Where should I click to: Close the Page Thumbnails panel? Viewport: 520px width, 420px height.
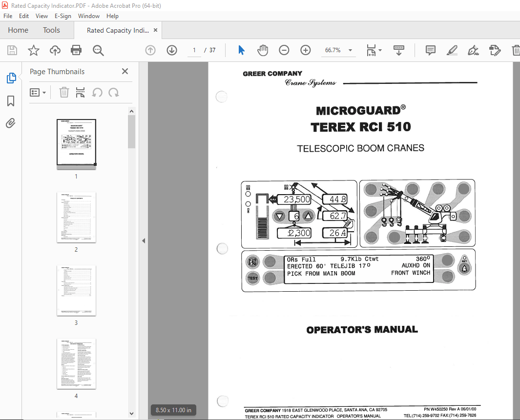coord(125,71)
